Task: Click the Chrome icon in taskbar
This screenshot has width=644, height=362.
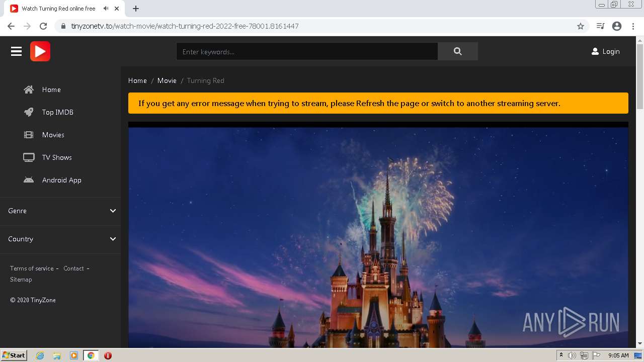Action: pos(91,355)
